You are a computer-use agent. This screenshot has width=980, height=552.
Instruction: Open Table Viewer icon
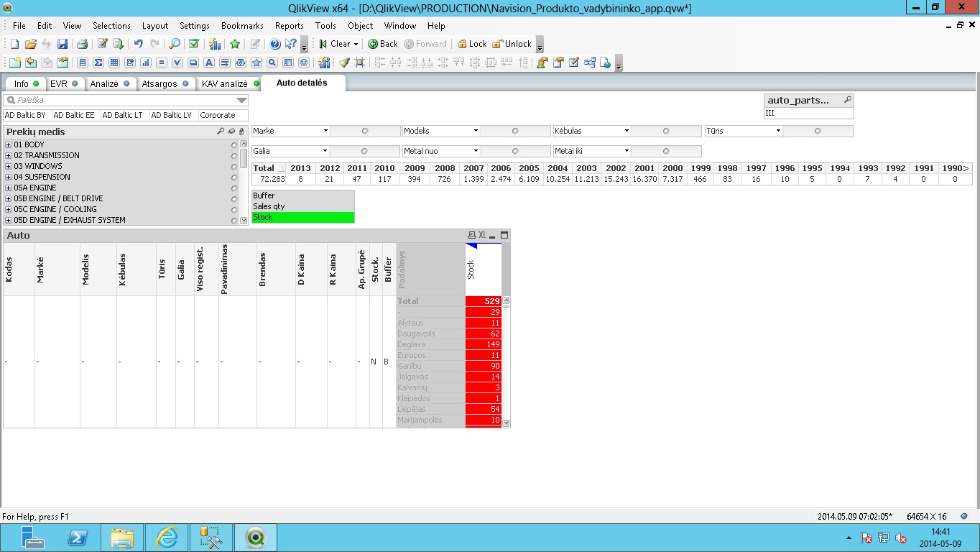pos(590,63)
